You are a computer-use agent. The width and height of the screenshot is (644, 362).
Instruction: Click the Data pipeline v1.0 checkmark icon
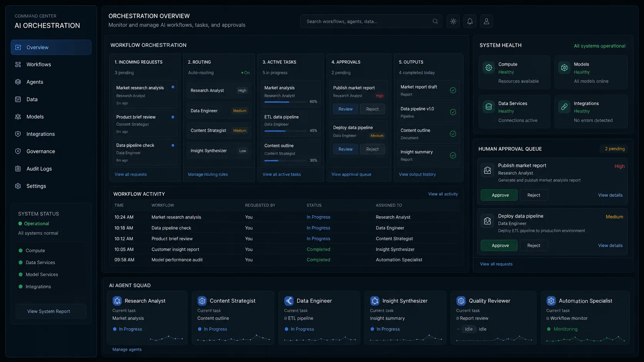(453, 112)
